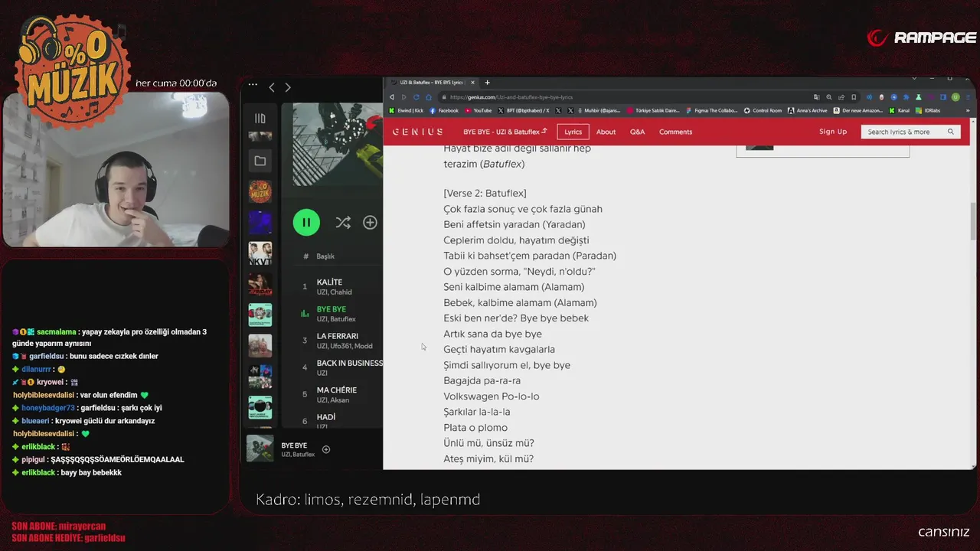Open the folder item in Spotify sidebar
Image resolution: width=980 pixels, height=551 pixels.
(260, 161)
